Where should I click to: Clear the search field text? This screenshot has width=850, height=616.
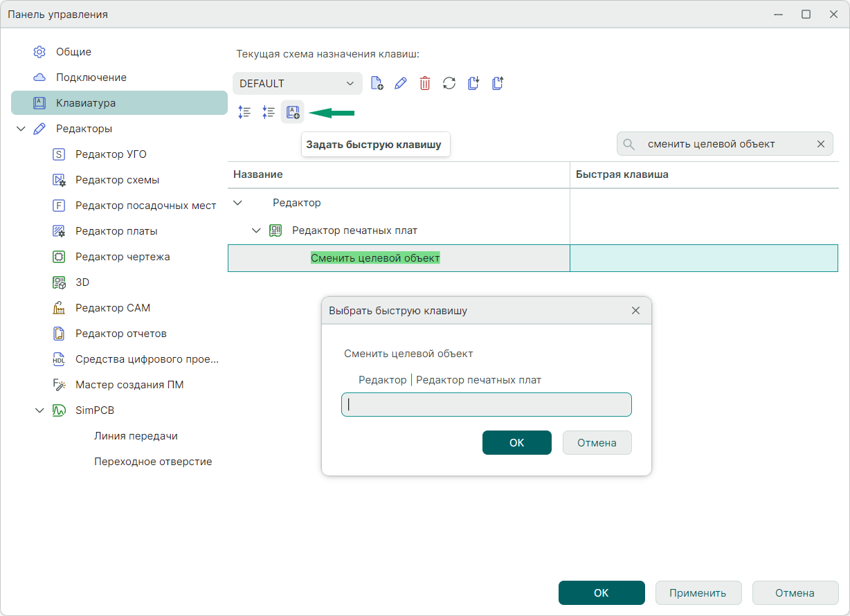pos(821,144)
